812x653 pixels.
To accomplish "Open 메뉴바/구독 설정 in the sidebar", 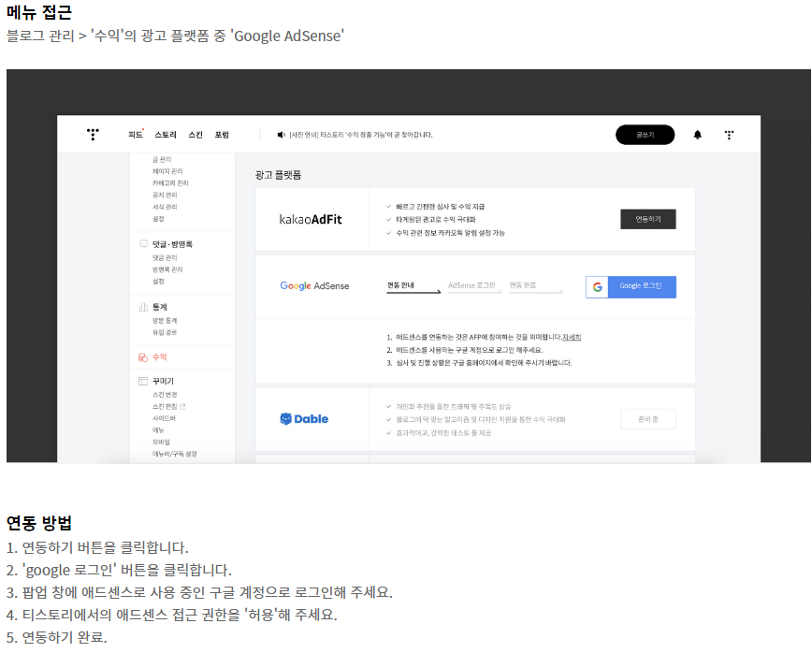I will pos(175,454).
